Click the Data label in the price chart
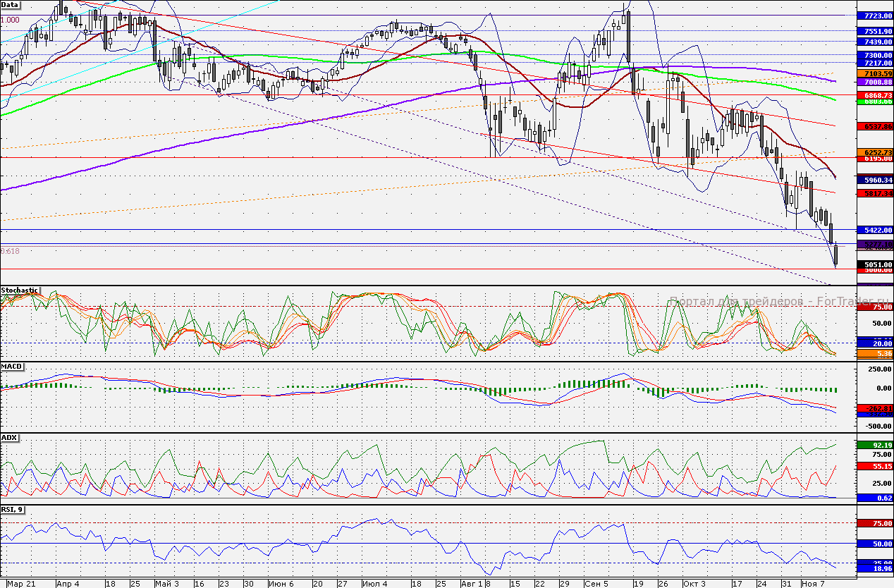The width and height of the screenshot is (894, 588). (11, 4)
